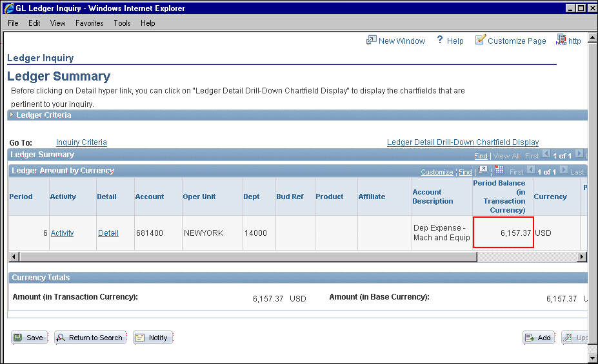Open the Edit menu
The width and height of the screenshot is (598, 364).
[x=34, y=23]
